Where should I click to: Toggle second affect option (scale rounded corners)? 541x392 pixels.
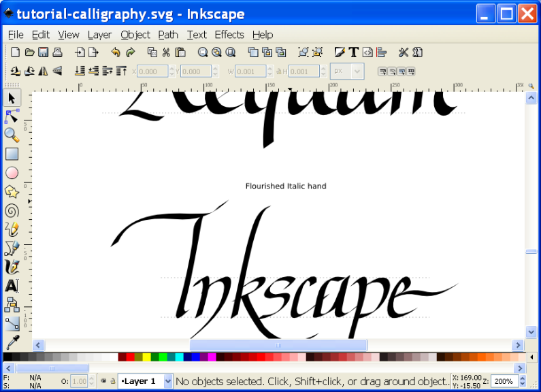click(392, 71)
